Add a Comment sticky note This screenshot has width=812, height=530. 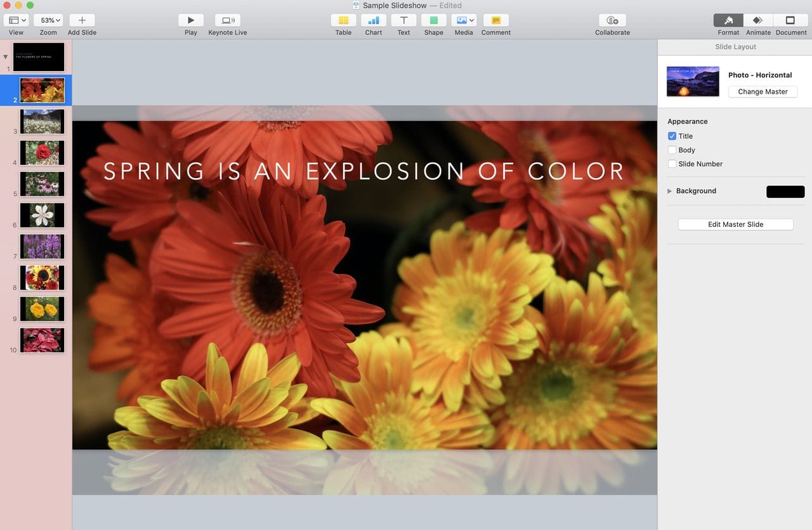pyautogui.click(x=496, y=20)
